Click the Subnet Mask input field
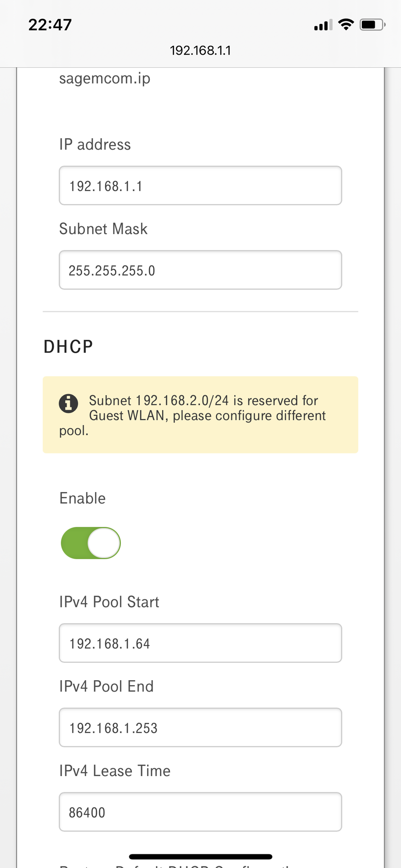This screenshot has width=401, height=868. pyautogui.click(x=200, y=270)
